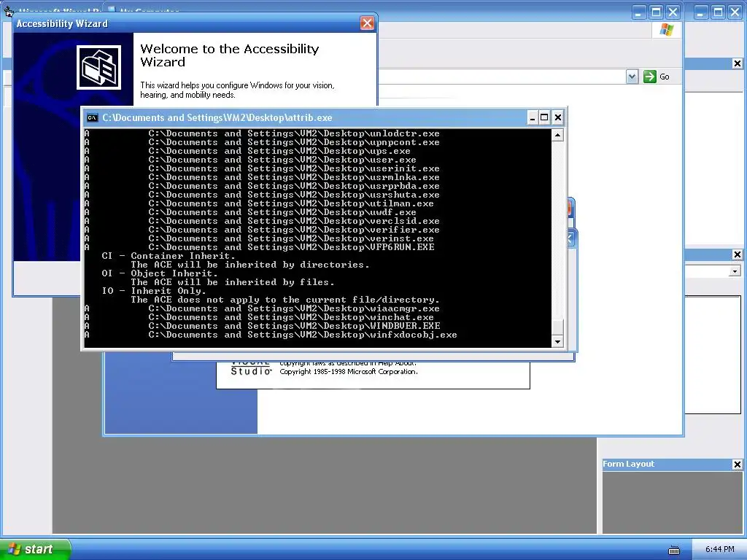Screen dimensions: 747x560
Task: Close the Accessibility Wizard dialog
Action: pyautogui.click(x=367, y=23)
